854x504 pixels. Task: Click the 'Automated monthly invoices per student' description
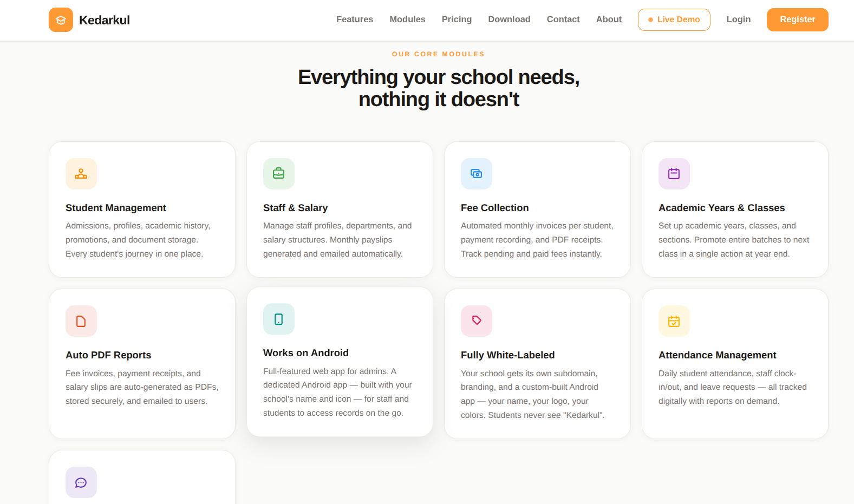(x=537, y=240)
